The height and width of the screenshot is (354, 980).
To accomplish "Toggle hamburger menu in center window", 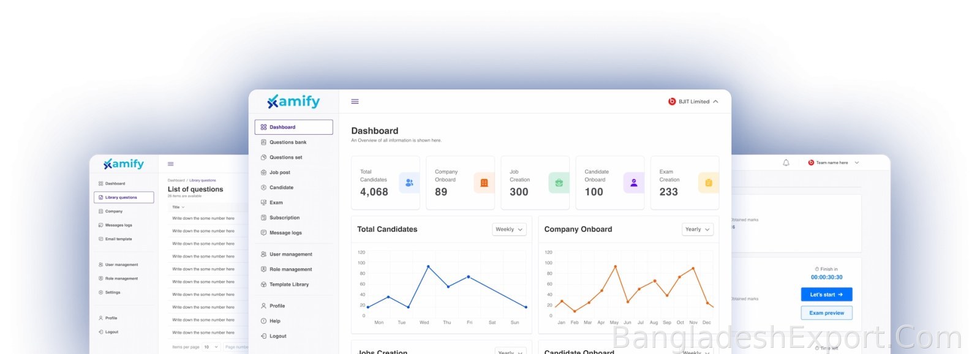I will [x=355, y=102].
